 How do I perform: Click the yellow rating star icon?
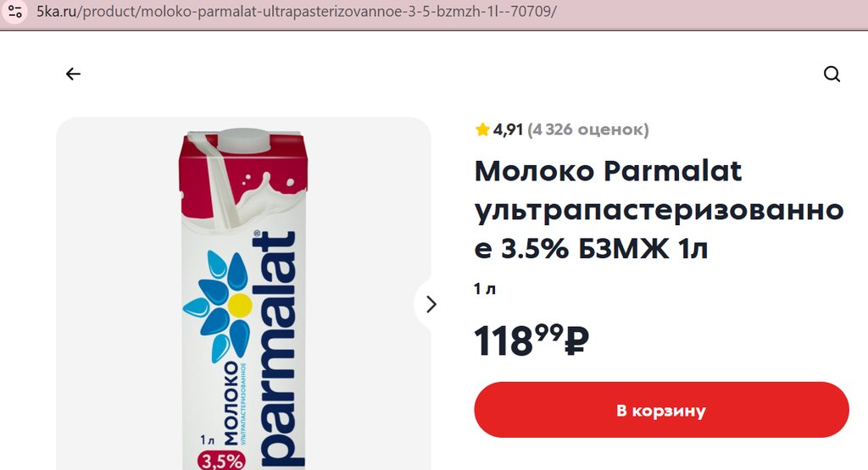482,130
